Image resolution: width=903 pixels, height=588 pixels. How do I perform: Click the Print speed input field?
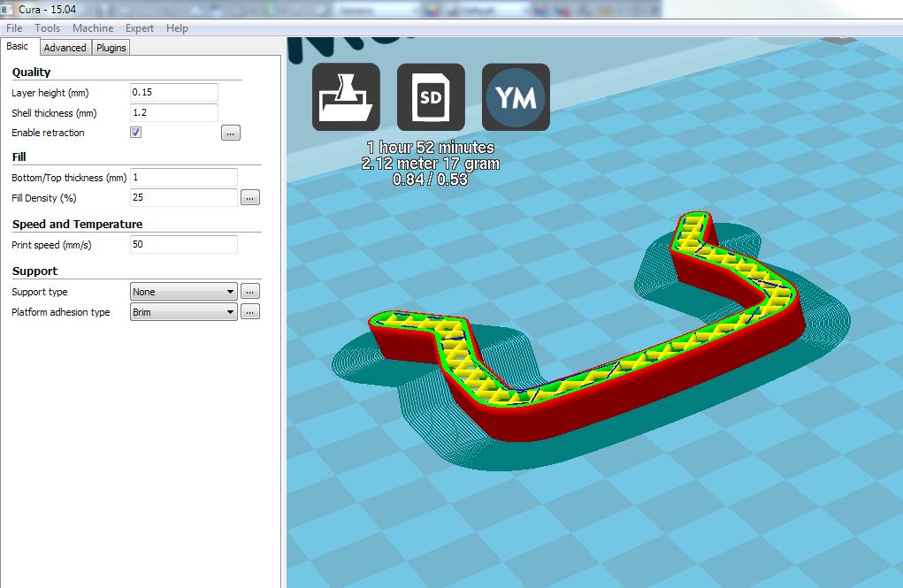[183, 244]
